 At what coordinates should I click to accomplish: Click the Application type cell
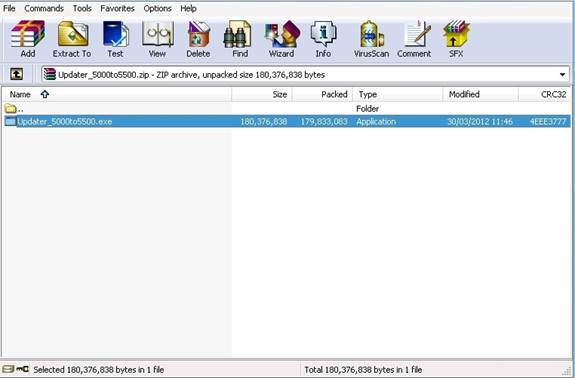click(376, 121)
